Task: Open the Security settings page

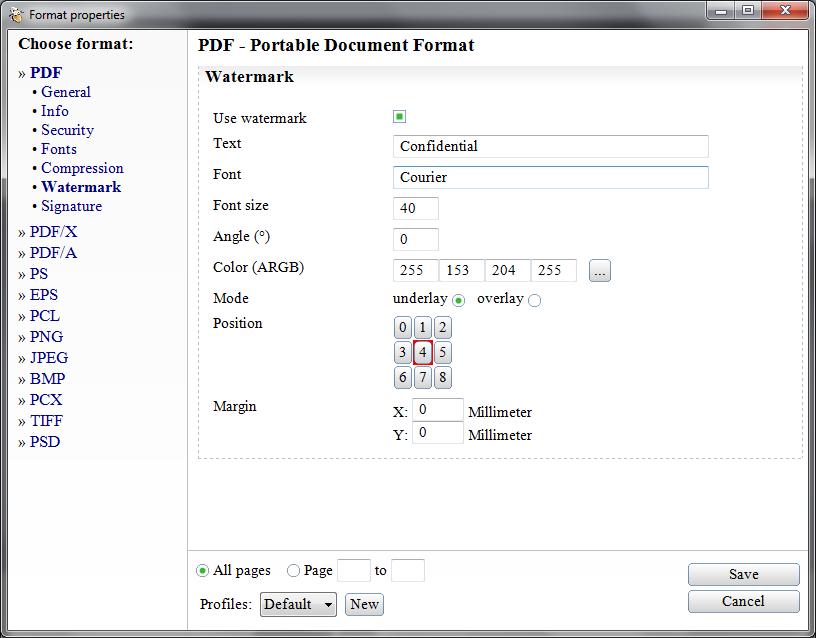Action: pos(67,130)
